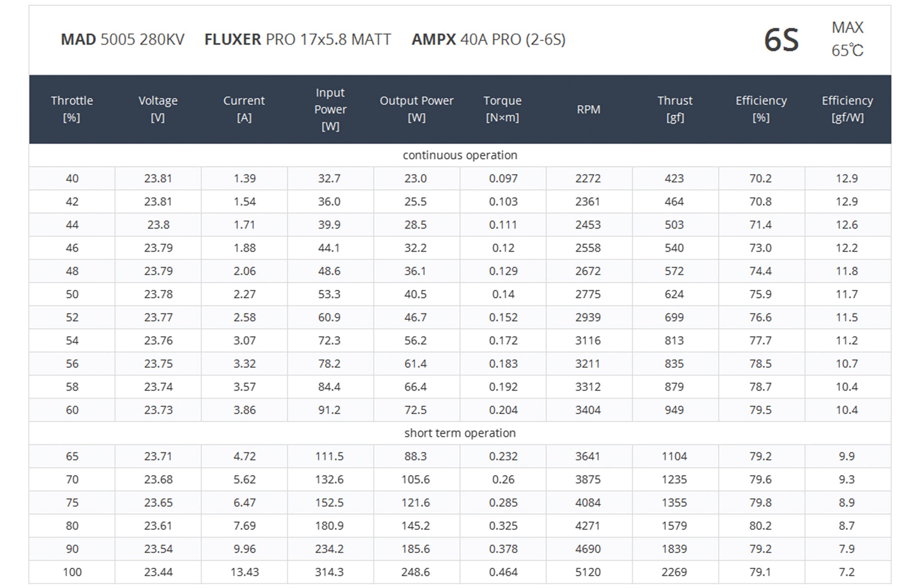The image size is (924, 588).
Task: Click the Torque [N×m] column header
Action: (x=502, y=109)
